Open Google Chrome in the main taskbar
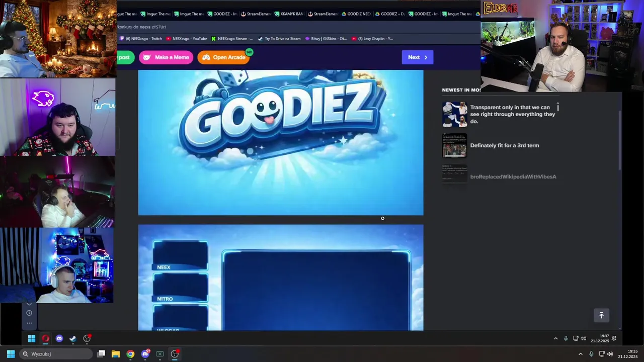 (x=130, y=354)
